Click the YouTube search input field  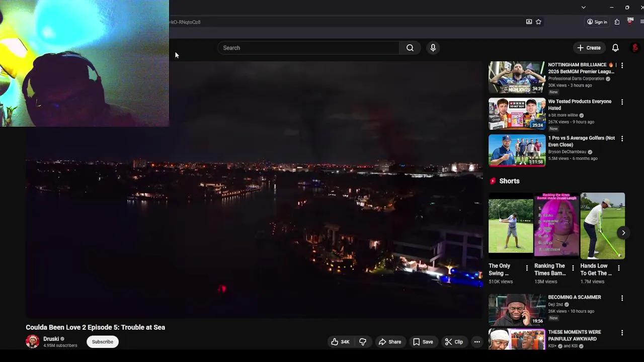(308, 48)
